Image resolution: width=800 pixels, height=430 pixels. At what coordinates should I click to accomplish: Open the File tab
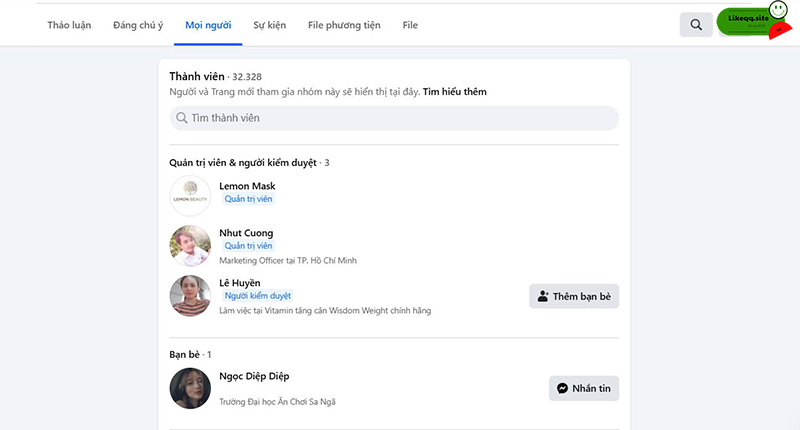pos(410,25)
